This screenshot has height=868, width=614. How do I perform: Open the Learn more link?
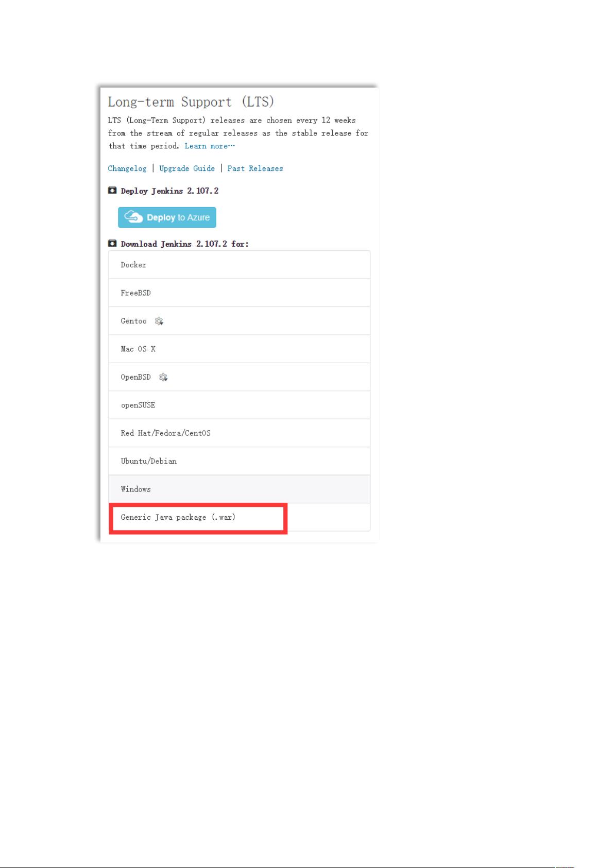210,146
